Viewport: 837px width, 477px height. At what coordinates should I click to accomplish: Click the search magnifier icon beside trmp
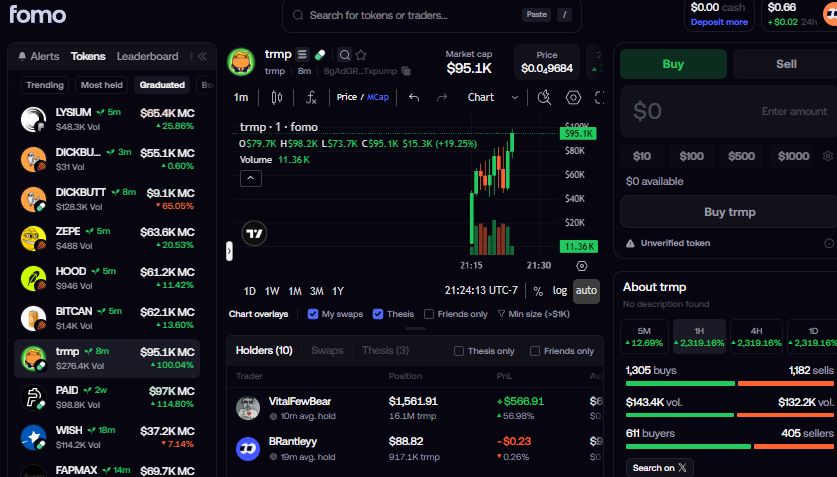click(345, 55)
